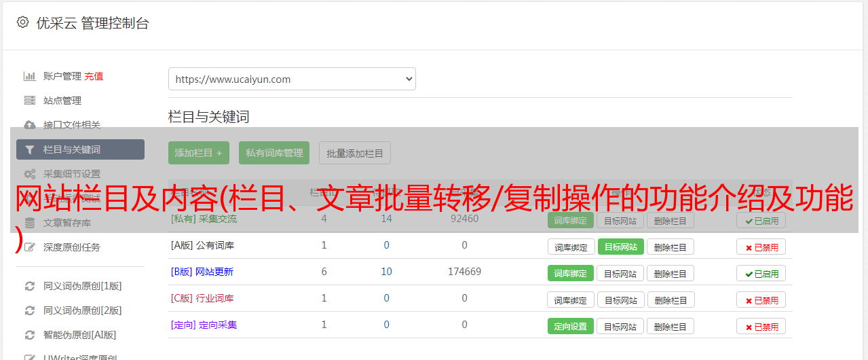This screenshot has height=360, width=868.
Task: Click 目标网站 in the 采集交流 row
Action: pyautogui.click(x=620, y=220)
